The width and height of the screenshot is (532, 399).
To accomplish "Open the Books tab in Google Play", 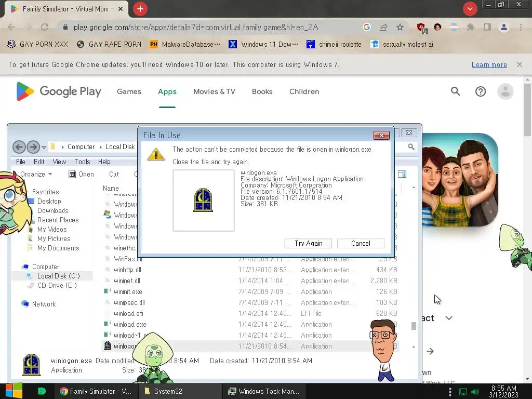I will pos(262,91).
